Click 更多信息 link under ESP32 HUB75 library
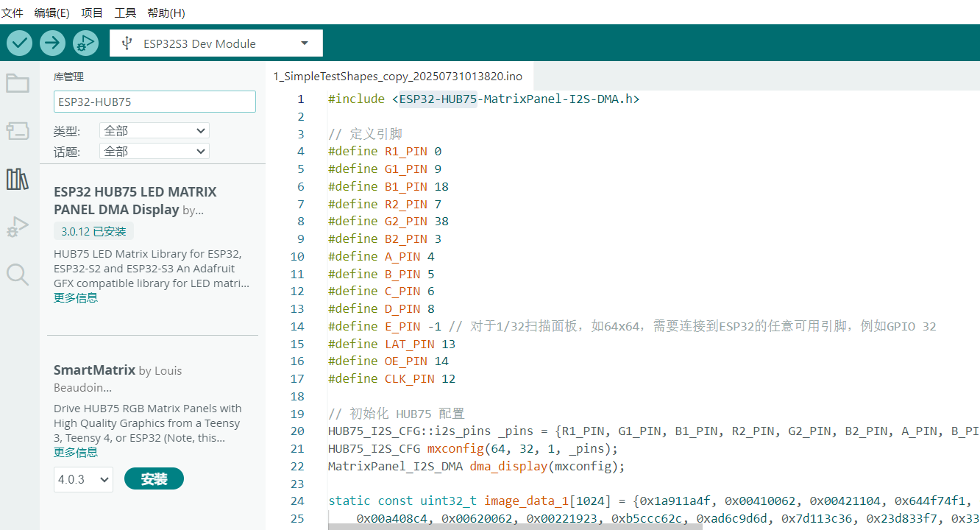This screenshot has width=980, height=530. (x=76, y=297)
